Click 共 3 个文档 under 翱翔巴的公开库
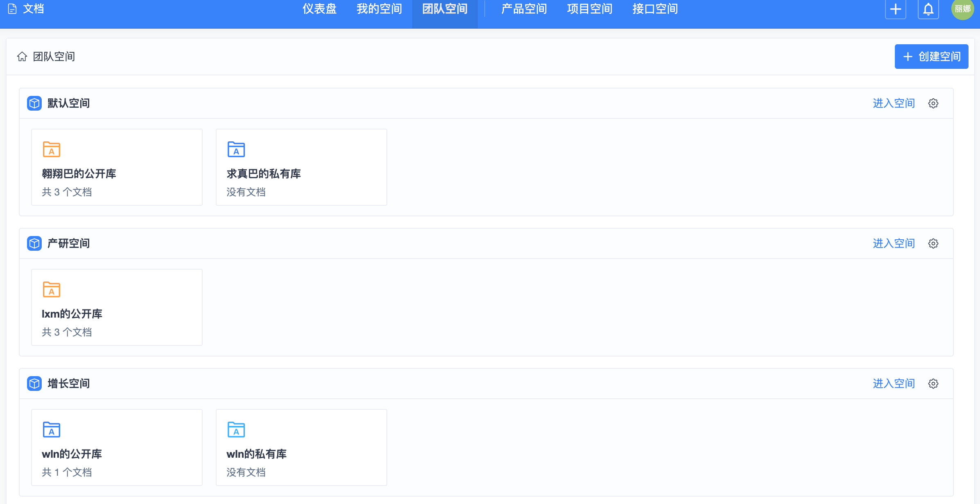980x504 pixels. pos(67,192)
